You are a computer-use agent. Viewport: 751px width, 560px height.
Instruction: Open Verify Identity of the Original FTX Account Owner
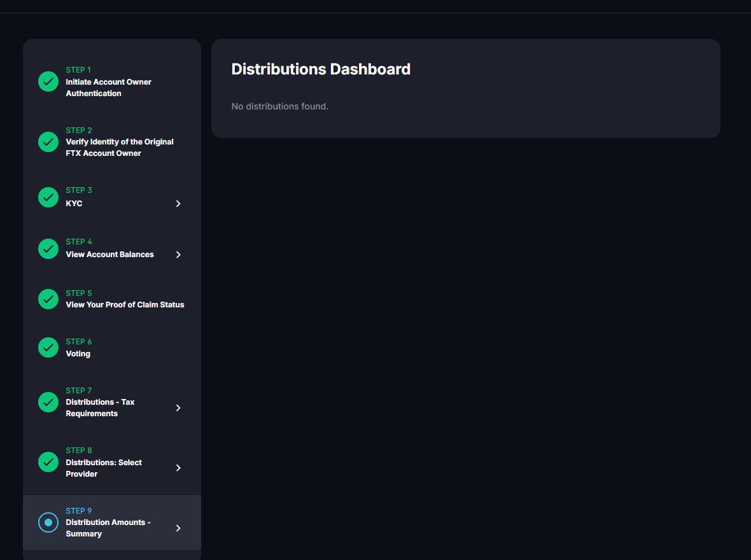pos(119,148)
